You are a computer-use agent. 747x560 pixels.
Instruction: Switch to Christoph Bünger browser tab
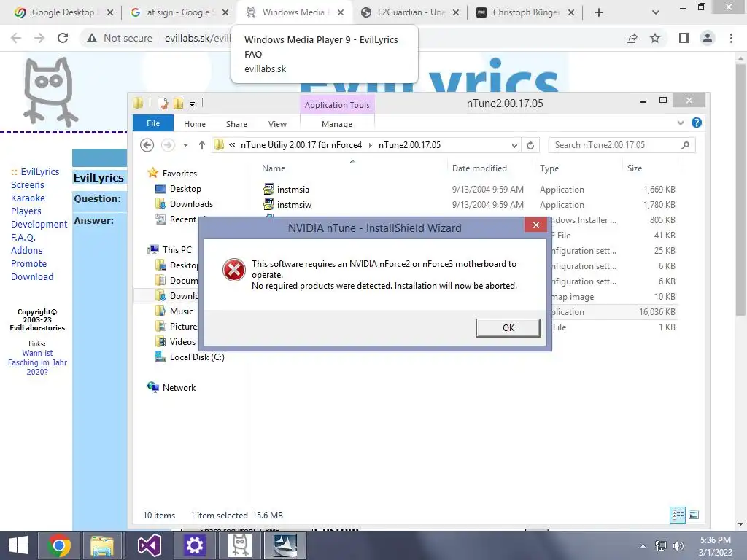click(525, 12)
